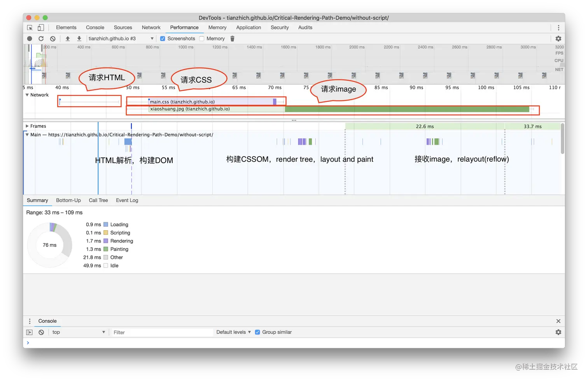Show the console sidebar icon
The height and width of the screenshot is (381, 588).
[x=30, y=332]
